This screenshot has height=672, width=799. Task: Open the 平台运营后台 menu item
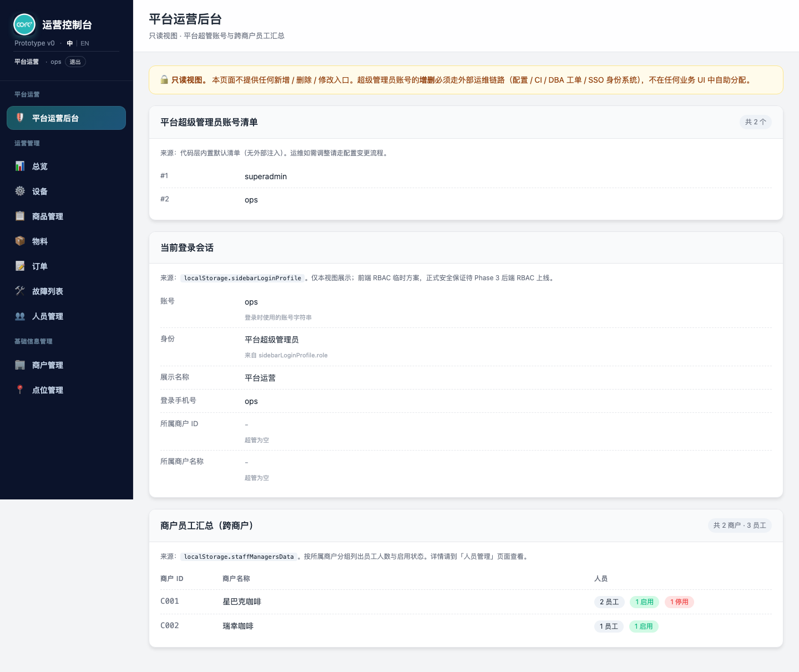pos(67,118)
